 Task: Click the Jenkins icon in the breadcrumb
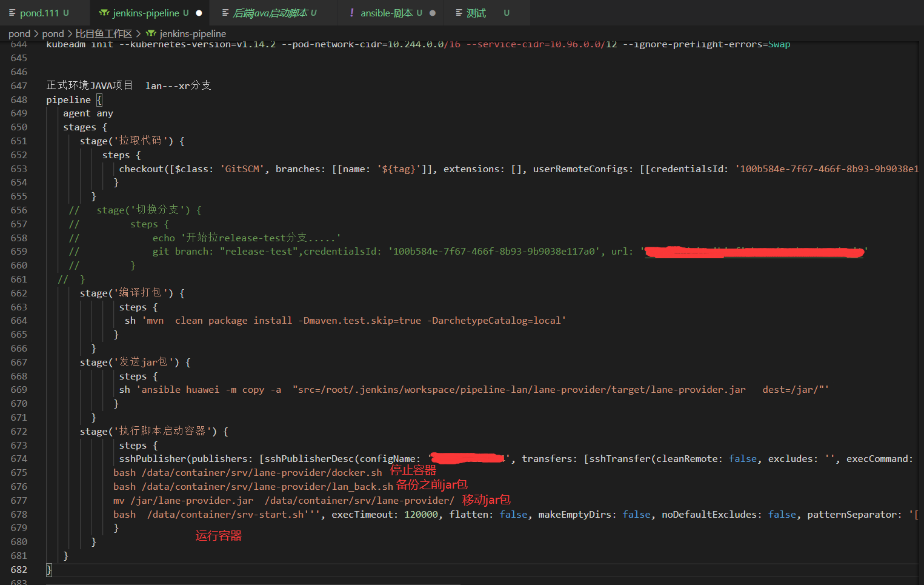tap(151, 33)
